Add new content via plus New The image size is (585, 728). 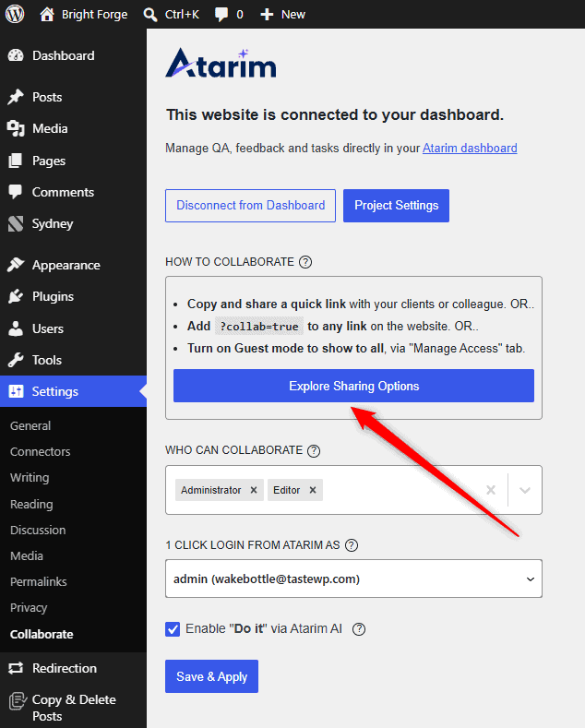(x=282, y=15)
